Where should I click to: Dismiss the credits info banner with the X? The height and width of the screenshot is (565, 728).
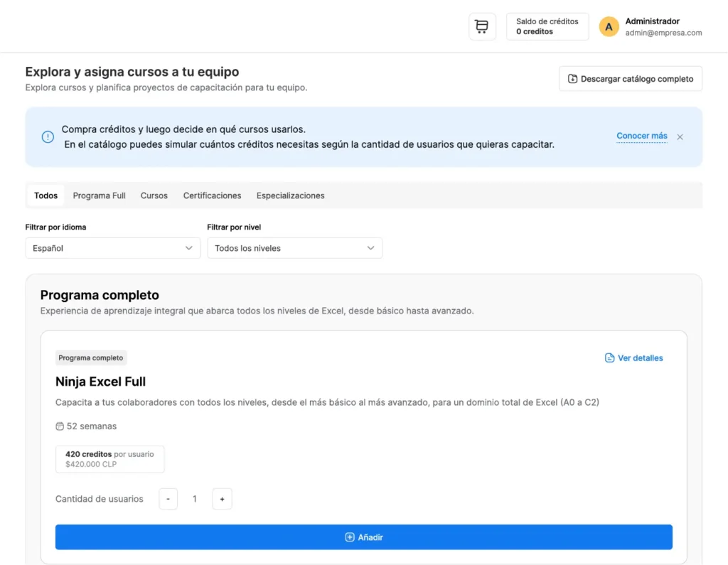click(680, 136)
